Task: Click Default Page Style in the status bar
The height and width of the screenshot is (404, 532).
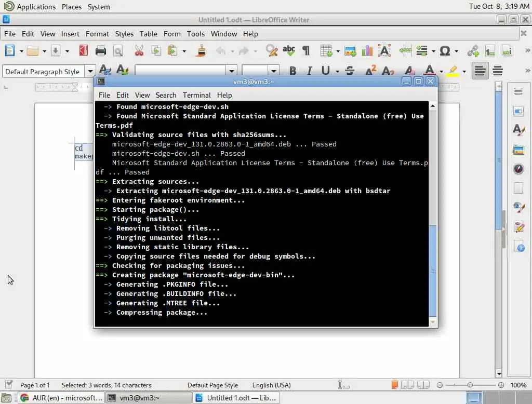Action: click(x=212, y=385)
